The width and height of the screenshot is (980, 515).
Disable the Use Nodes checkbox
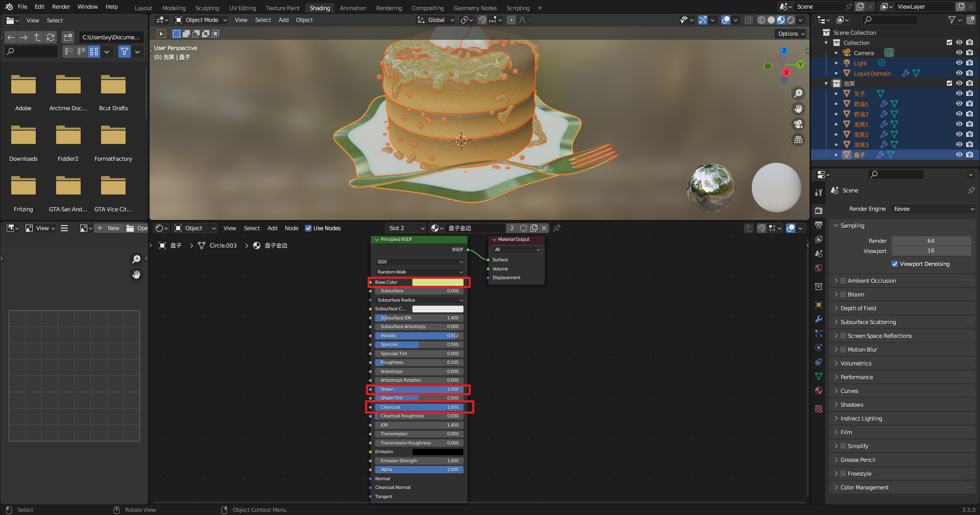308,228
